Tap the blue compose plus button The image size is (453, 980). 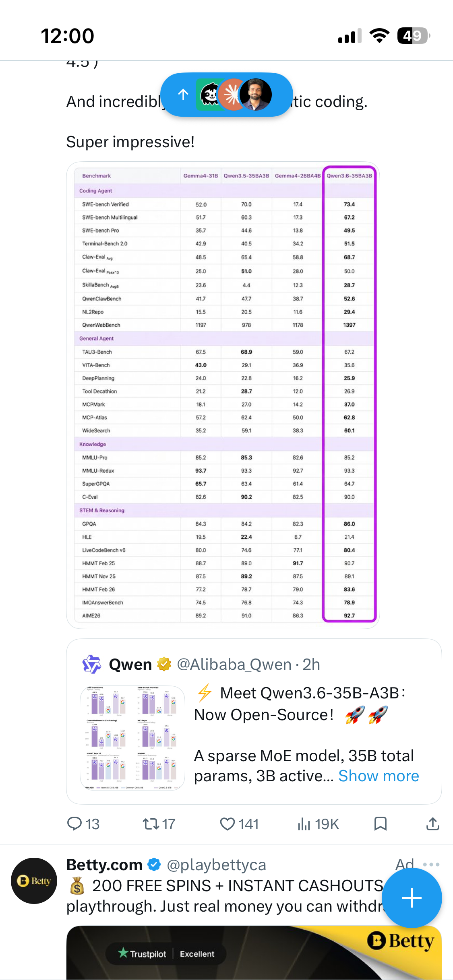point(412,898)
